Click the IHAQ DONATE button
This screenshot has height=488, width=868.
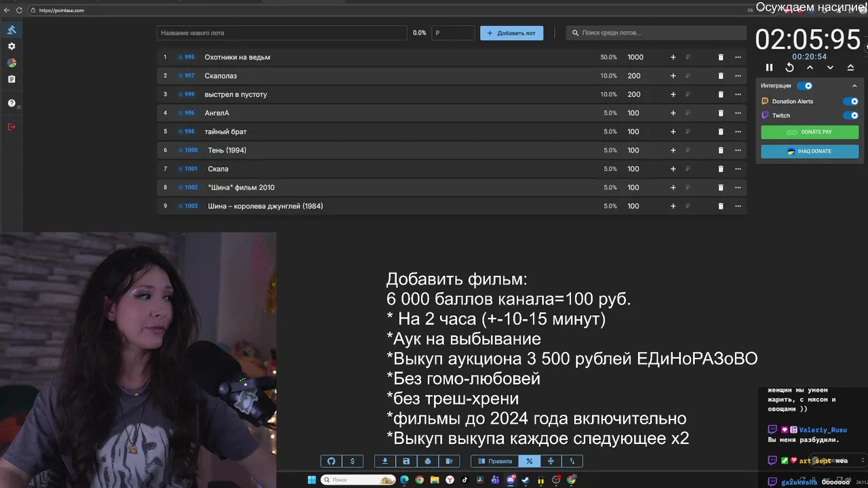click(810, 151)
